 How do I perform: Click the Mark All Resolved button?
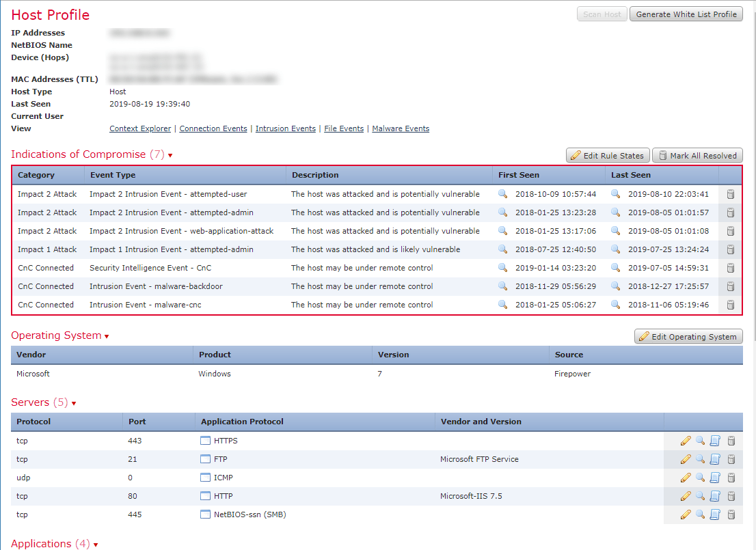(697, 155)
